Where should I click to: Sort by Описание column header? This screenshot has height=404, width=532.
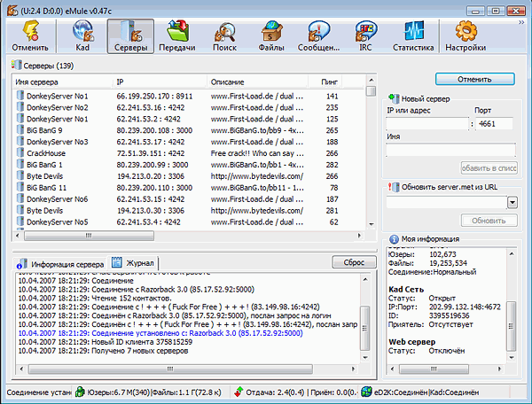[x=257, y=82]
